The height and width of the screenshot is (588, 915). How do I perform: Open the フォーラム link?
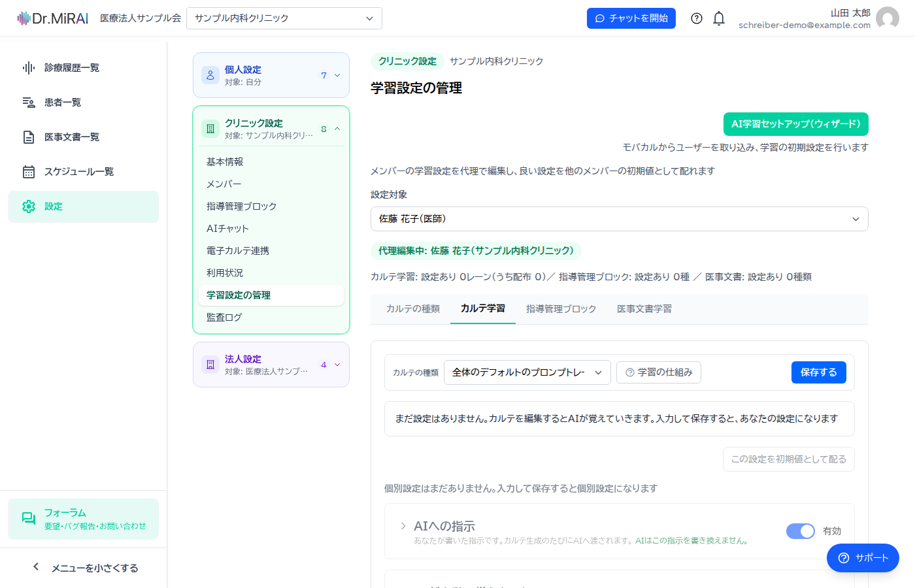point(84,519)
